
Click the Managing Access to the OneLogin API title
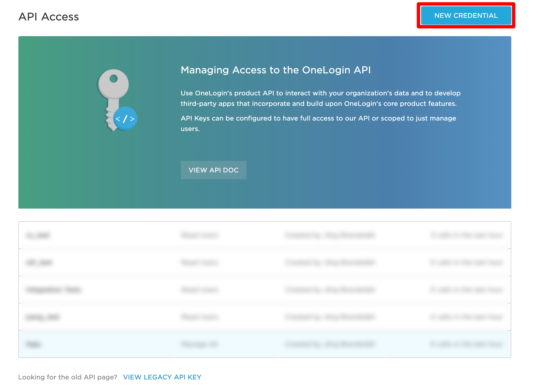pyautogui.click(x=276, y=70)
